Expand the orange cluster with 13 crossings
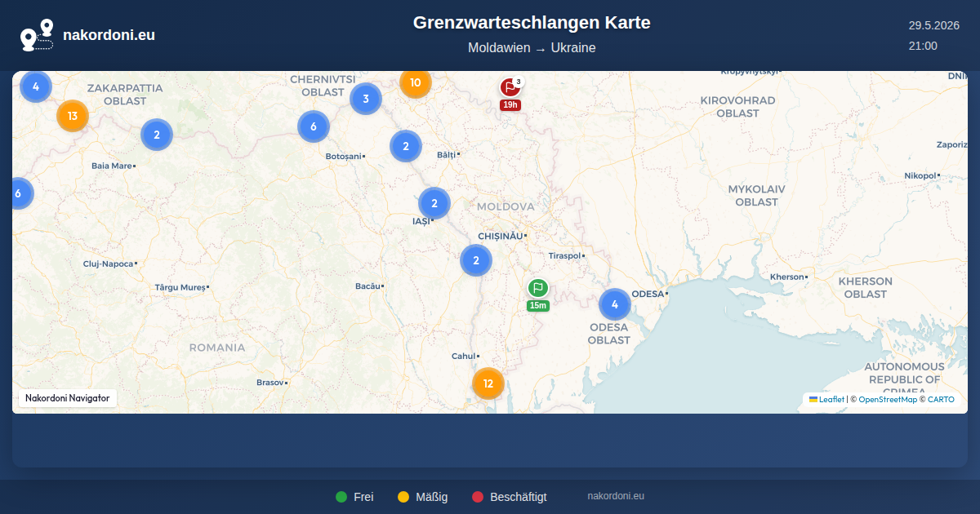Image resolution: width=980 pixels, height=514 pixels. [x=73, y=116]
